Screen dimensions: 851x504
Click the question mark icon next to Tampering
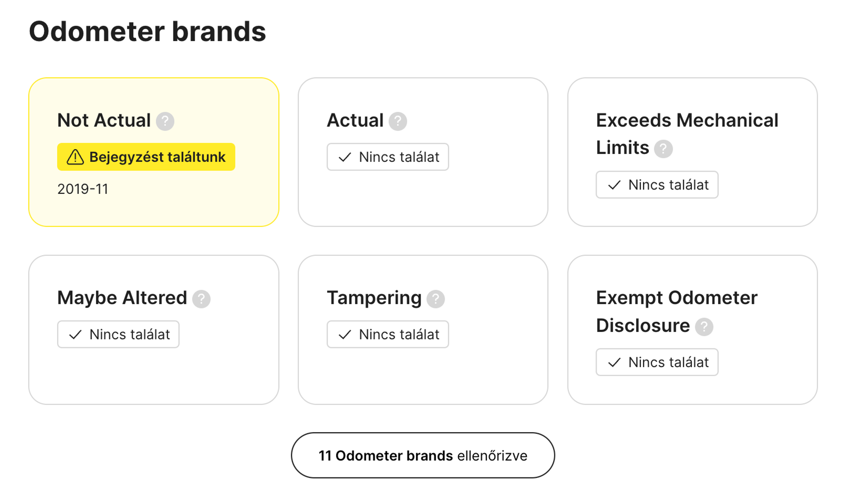436,299
